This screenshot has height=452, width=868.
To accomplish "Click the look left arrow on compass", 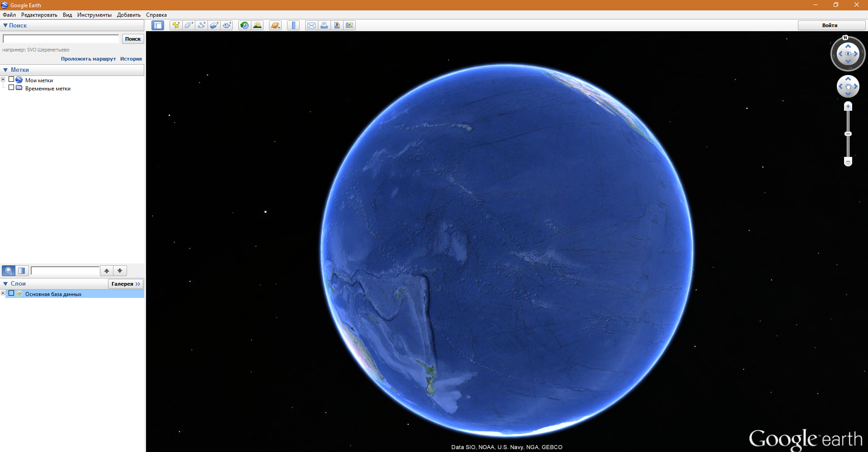I will 840,54.
